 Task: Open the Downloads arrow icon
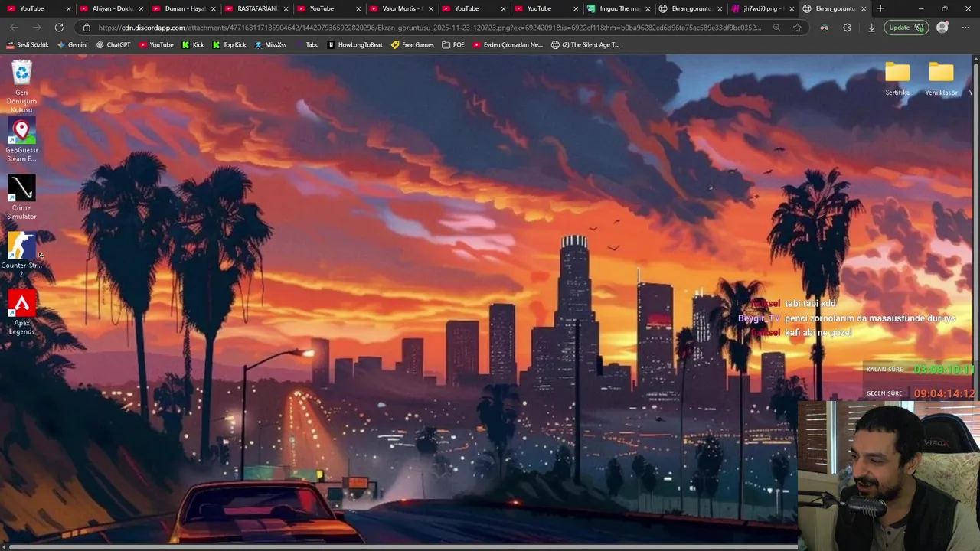pyautogui.click(x=871, y=28)
